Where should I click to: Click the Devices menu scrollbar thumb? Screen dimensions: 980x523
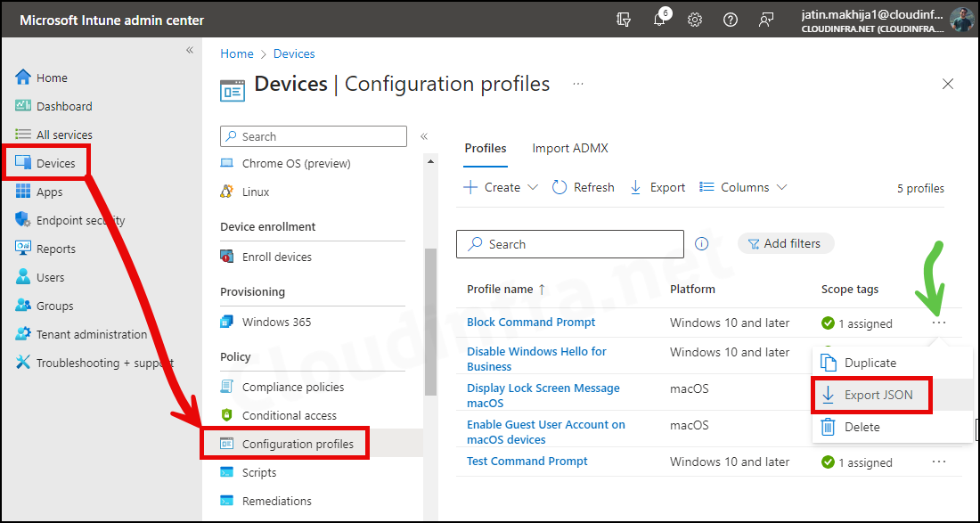(430, 321)
